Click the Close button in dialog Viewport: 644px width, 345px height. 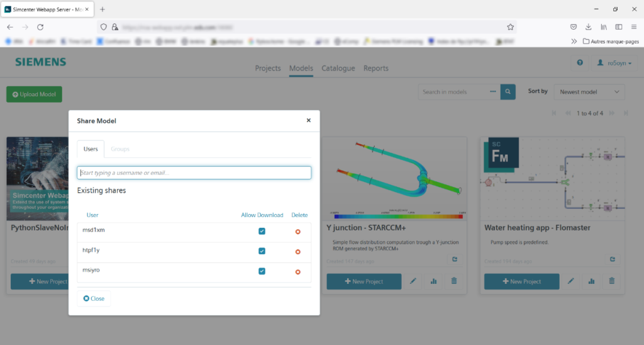click(x=94, y=298)
